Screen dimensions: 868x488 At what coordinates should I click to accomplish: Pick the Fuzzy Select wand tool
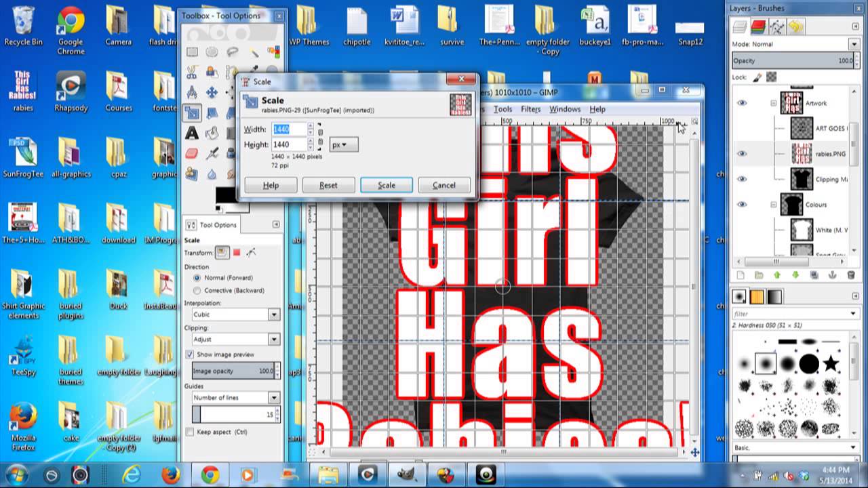tap(254, 52)
